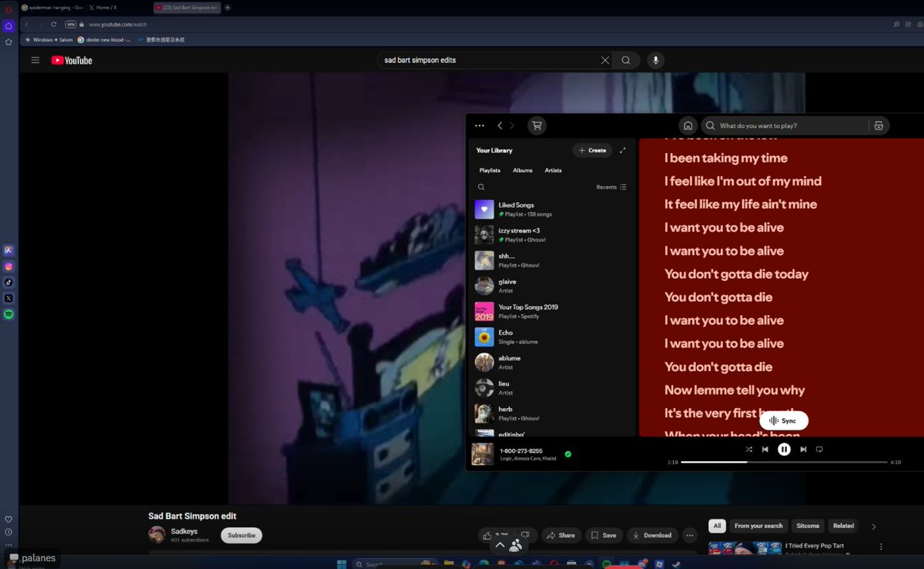924x569 pixels.
Task: Dislike the YouTube video
Action: (x=525, y=535)
